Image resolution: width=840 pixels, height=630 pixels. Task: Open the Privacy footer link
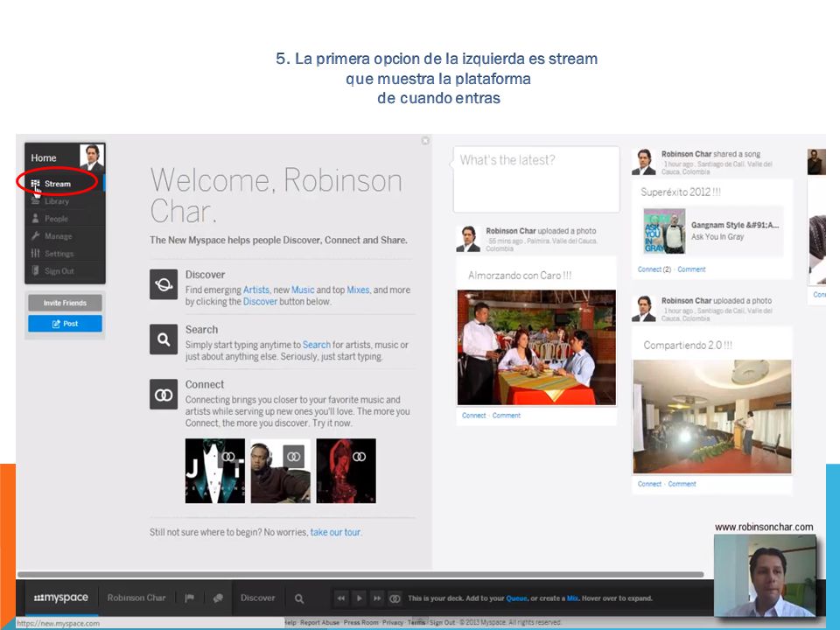point(393,622)
